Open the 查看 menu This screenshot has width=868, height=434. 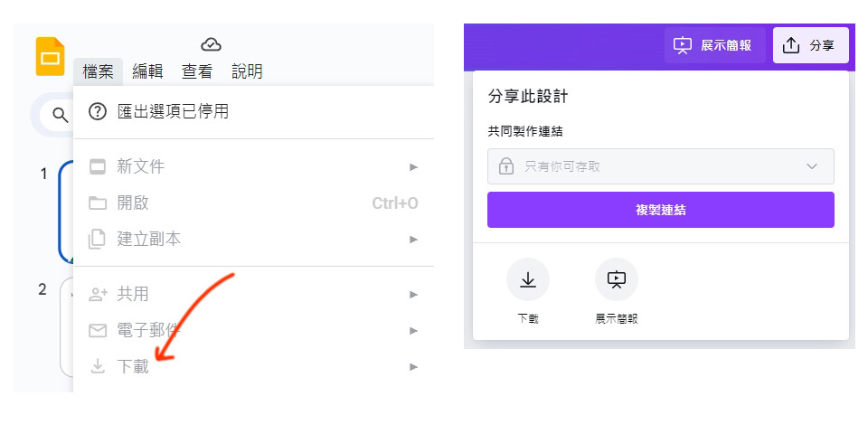coord(197,71)
